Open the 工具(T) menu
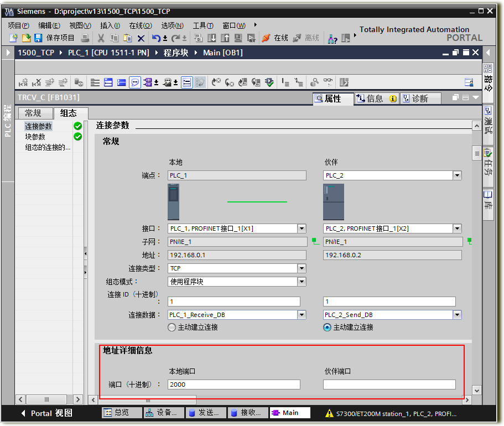The width and height of the screenshot is (504, 426). [203, 25]
